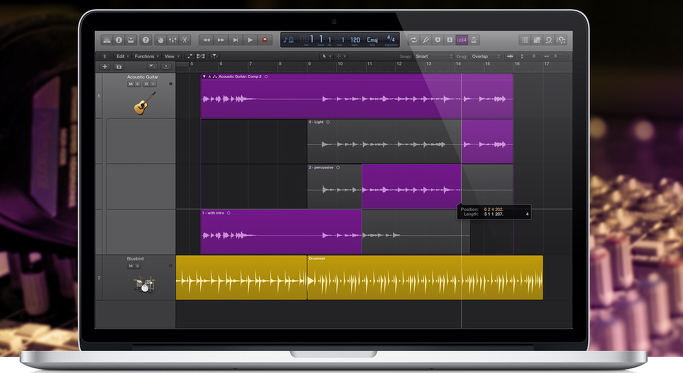Click the Cmaj key signature in the LCD
683x373 pixels.
[x=372, y=40]
